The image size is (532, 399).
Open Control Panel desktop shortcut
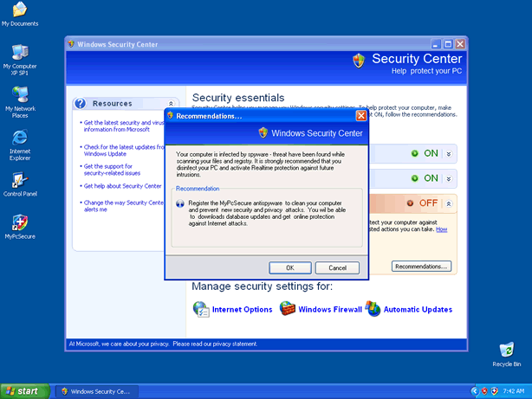click(19, 181)
